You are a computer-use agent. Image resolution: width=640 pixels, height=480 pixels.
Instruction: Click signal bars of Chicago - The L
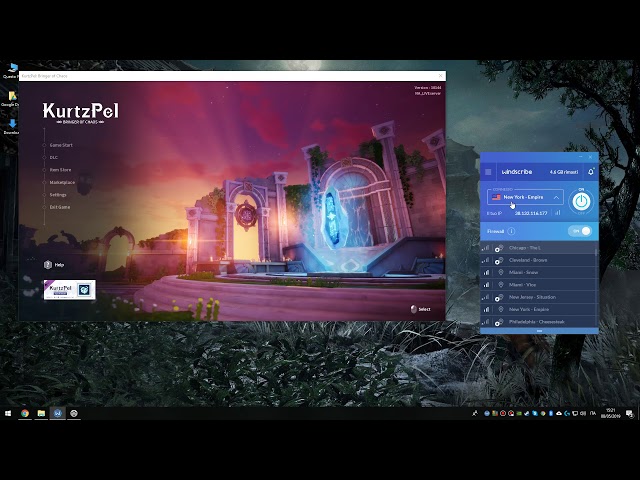(x=486, y=248)
